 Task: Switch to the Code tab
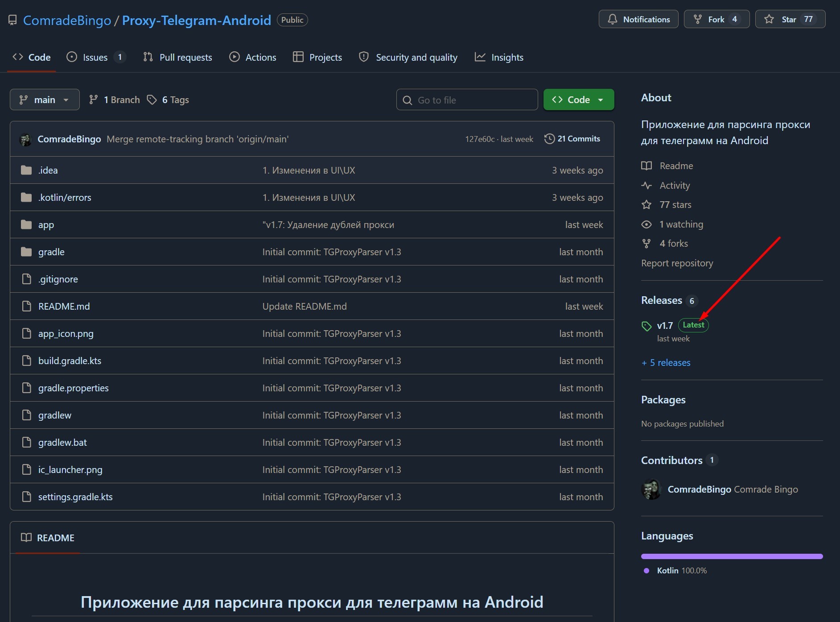[32, 57]
